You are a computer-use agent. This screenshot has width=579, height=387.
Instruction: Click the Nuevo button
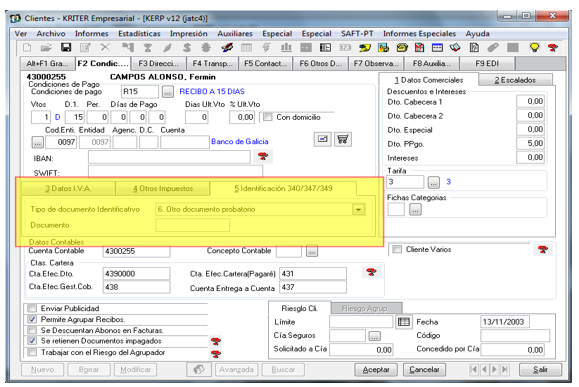point(42,369)
